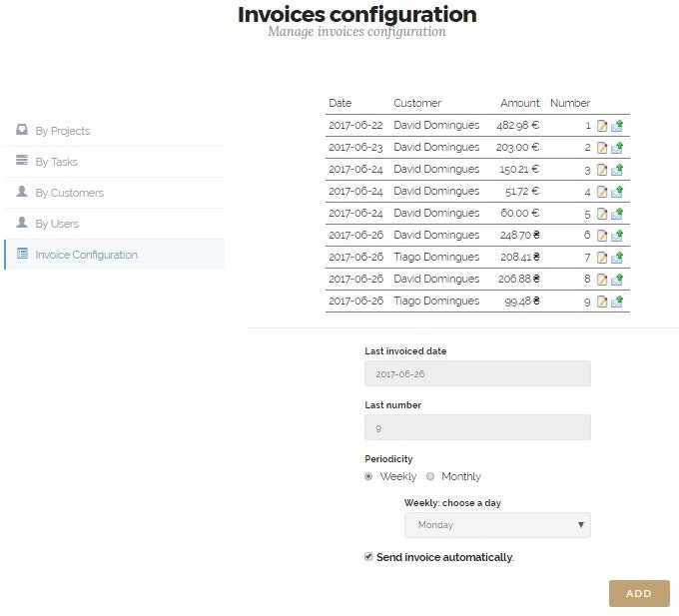This screenshot has height=616, width=679.
Task: Select the Weekly periodicity radio button
Action: (x=368, y=476)
